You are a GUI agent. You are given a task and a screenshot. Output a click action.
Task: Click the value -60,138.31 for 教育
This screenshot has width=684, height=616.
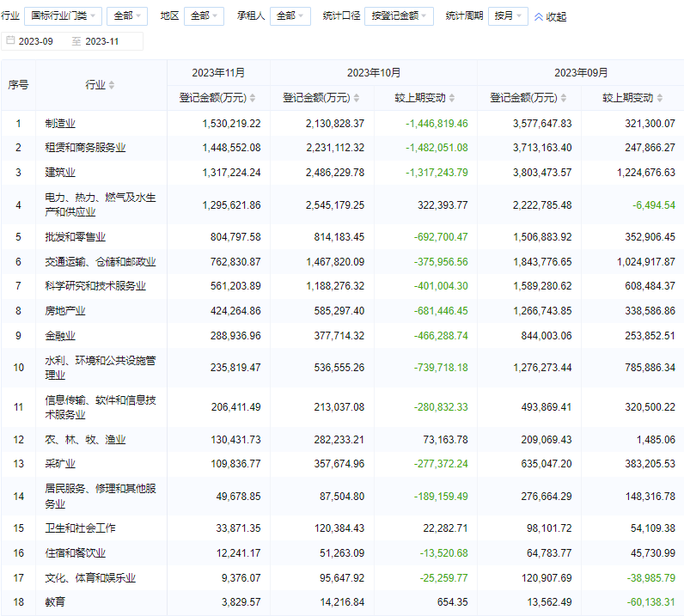[651, 602]
